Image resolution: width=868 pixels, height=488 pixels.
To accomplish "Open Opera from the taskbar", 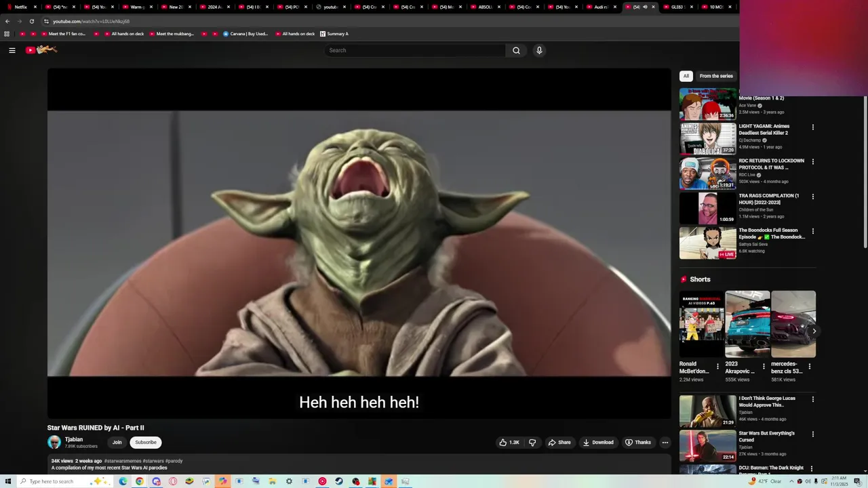I will click(x=173, y=481).
